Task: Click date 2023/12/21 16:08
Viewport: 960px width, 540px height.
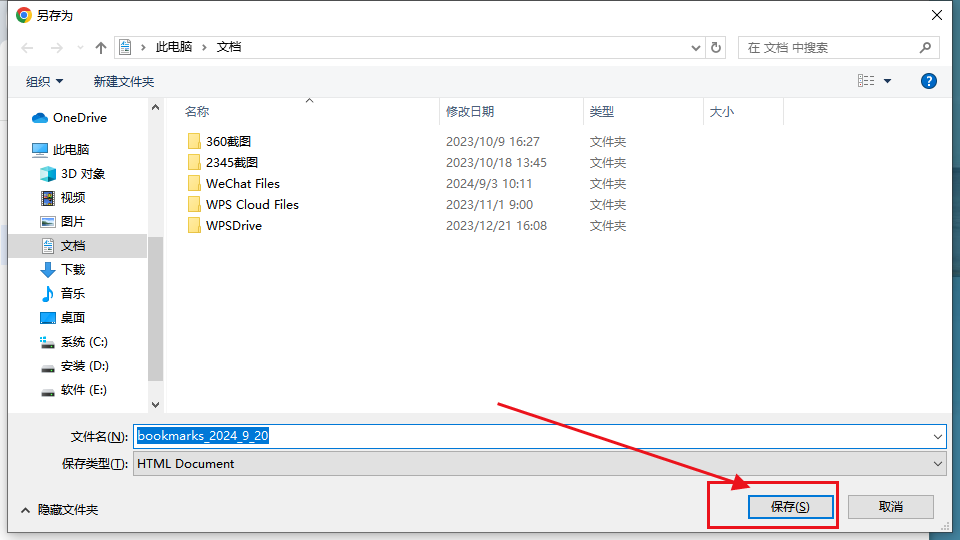Action: tap(496, 225)
